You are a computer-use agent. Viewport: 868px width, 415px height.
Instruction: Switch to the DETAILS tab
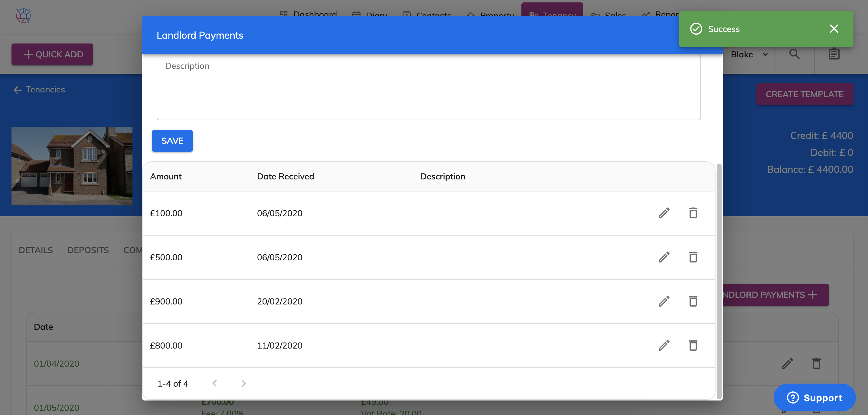36,250
